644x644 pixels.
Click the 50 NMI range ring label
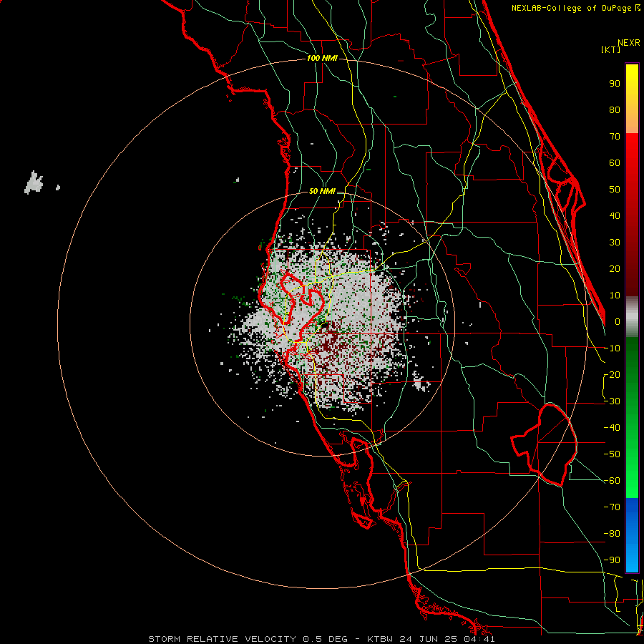tap(322, 191)
